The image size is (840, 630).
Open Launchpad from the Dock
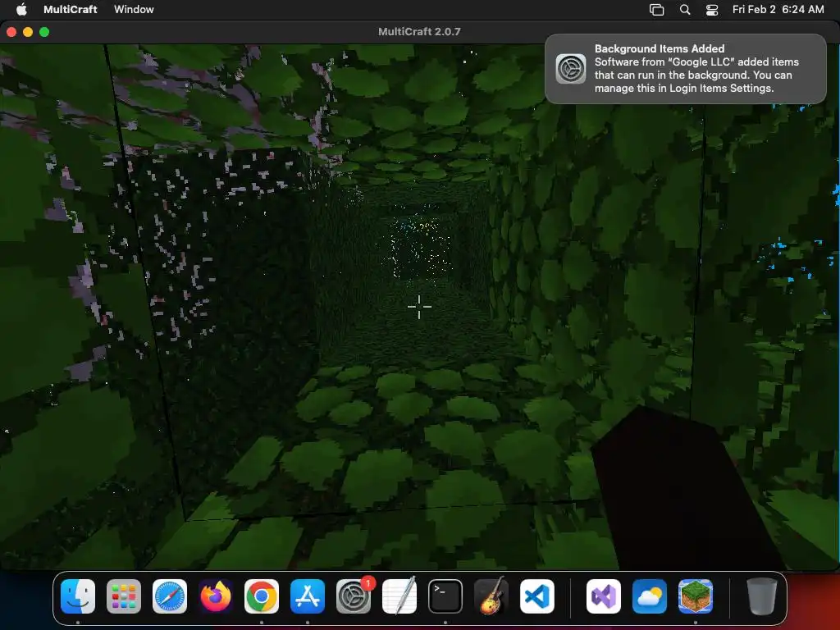coord(124,596)
